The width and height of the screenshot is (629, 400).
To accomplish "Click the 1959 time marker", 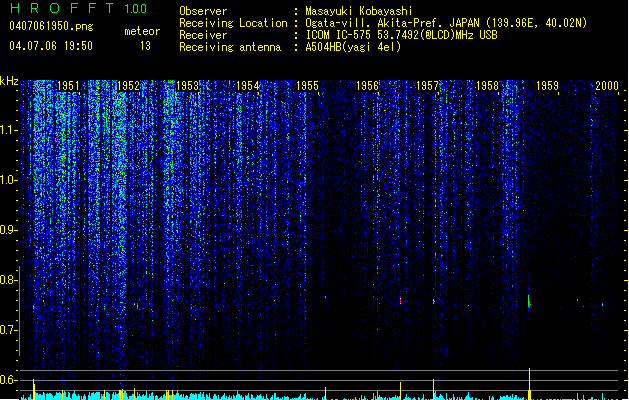I will (x=547, y=86).
